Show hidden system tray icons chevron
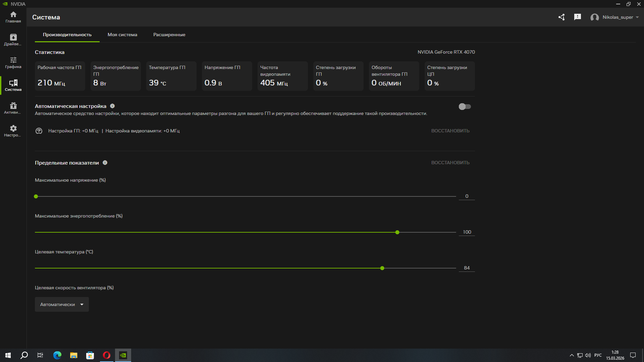This screenshot has height=362, width=644. click(x=572, y=355)
